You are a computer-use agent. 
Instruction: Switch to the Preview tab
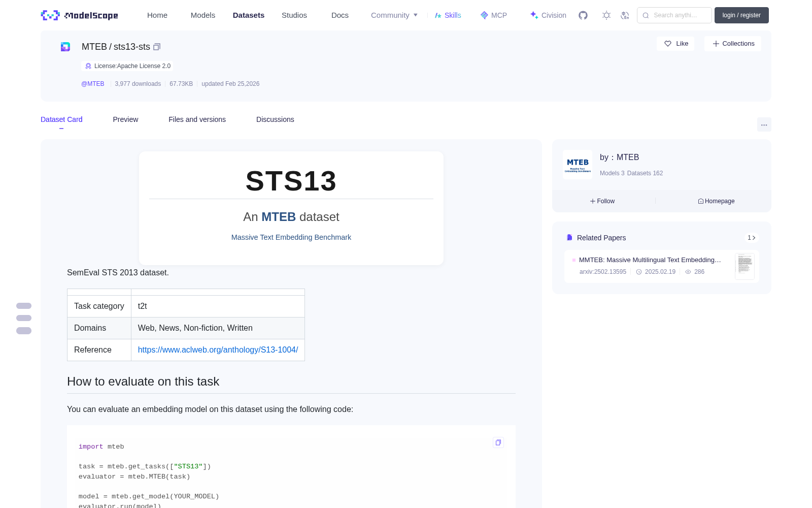point(125,119)
